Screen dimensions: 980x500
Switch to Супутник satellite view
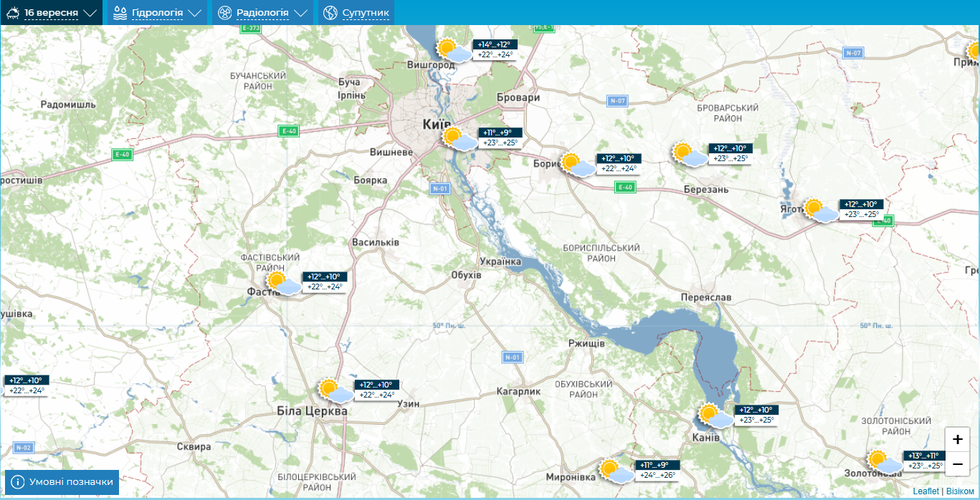pos(356,13)
